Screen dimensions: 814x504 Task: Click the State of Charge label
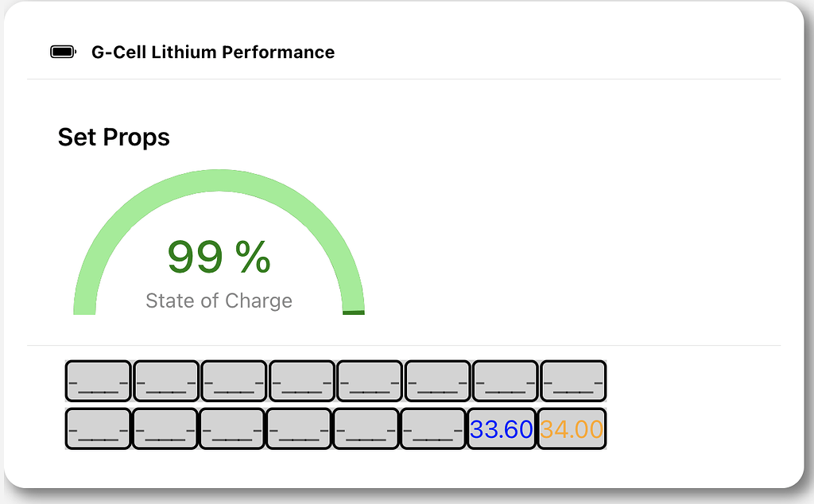coord(219,300)
